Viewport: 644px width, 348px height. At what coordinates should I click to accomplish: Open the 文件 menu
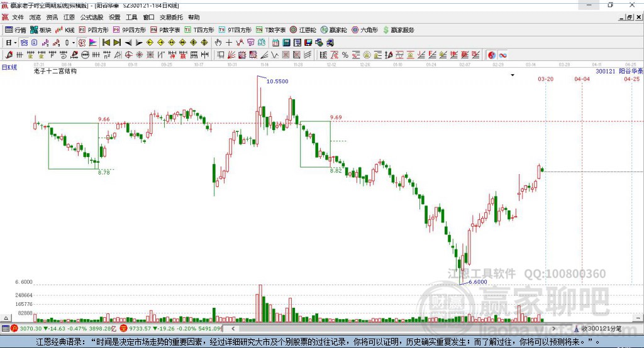coord(18,17)
